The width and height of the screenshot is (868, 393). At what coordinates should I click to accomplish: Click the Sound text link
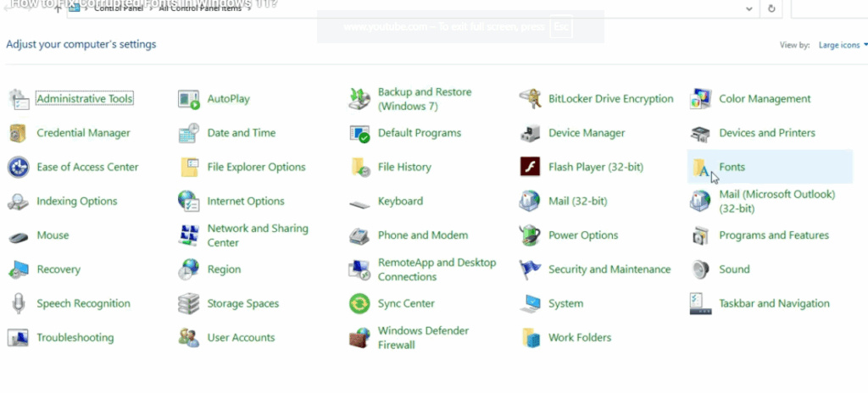[734, 269]
